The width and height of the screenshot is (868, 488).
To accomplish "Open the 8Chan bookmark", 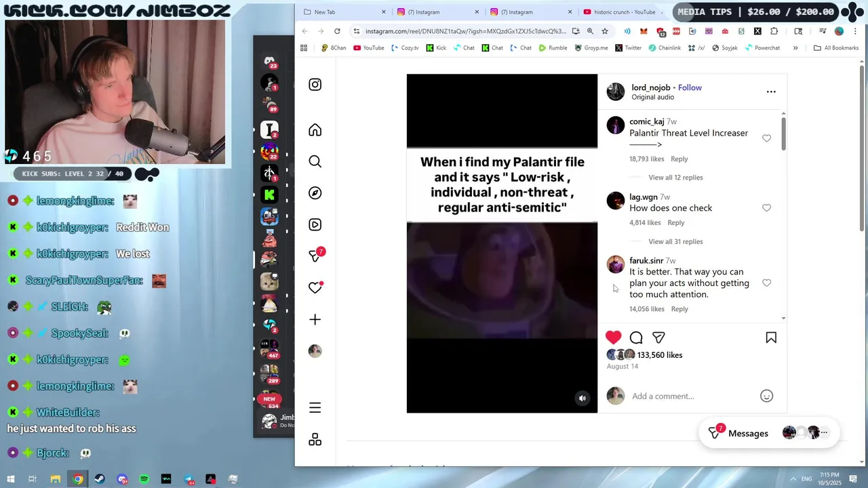I will (x=334, y=48).
